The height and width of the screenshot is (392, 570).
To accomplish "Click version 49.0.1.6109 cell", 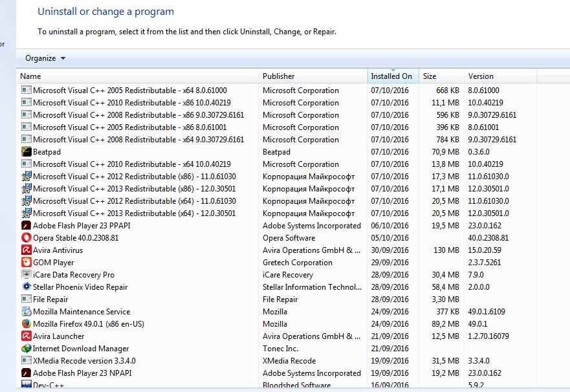I will tap(487, 312).
